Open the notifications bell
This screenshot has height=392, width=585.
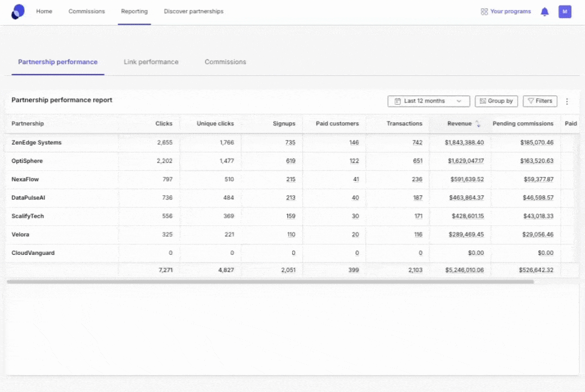pyautogui.click(x=545, y=11)
